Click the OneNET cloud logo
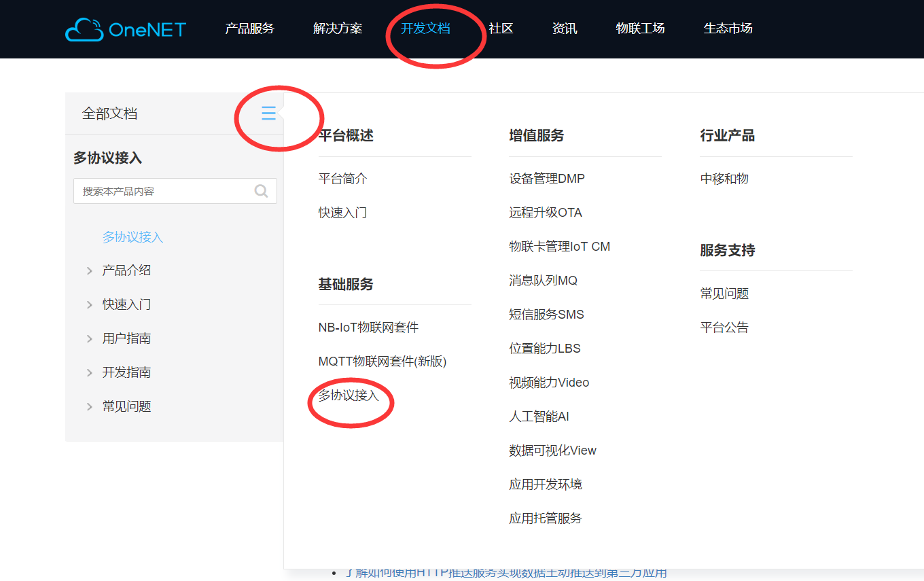Viewport: 924px width, 581px height. [x=125, y=29]
